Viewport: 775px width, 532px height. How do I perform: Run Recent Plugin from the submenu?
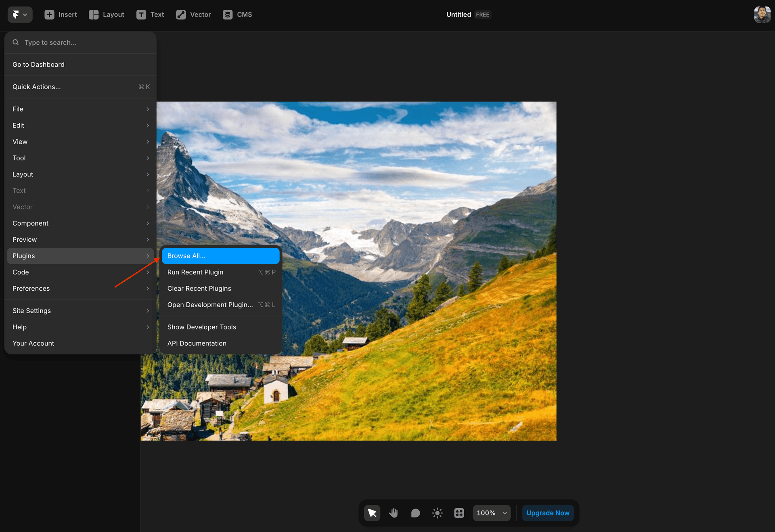point(195,272)
